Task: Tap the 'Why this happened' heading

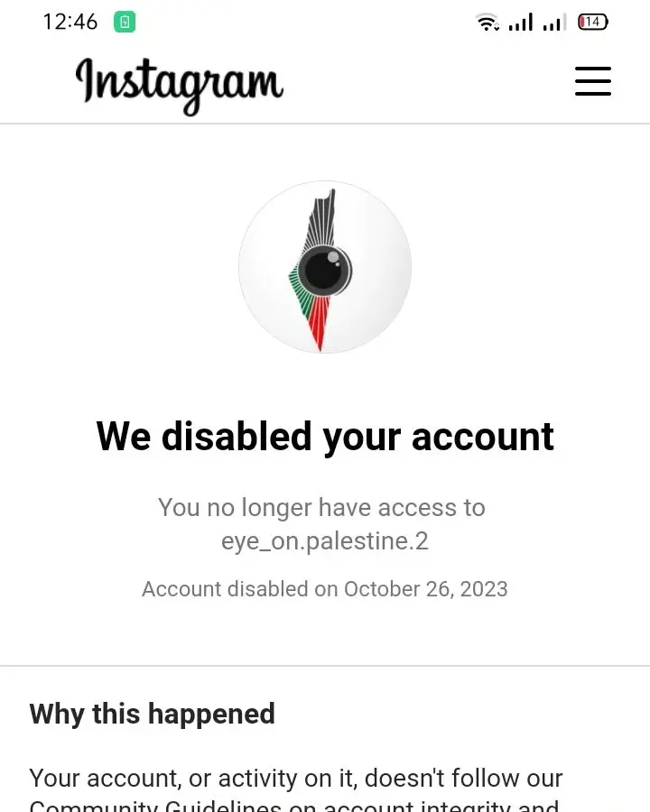Action: [x=152, y=714]
